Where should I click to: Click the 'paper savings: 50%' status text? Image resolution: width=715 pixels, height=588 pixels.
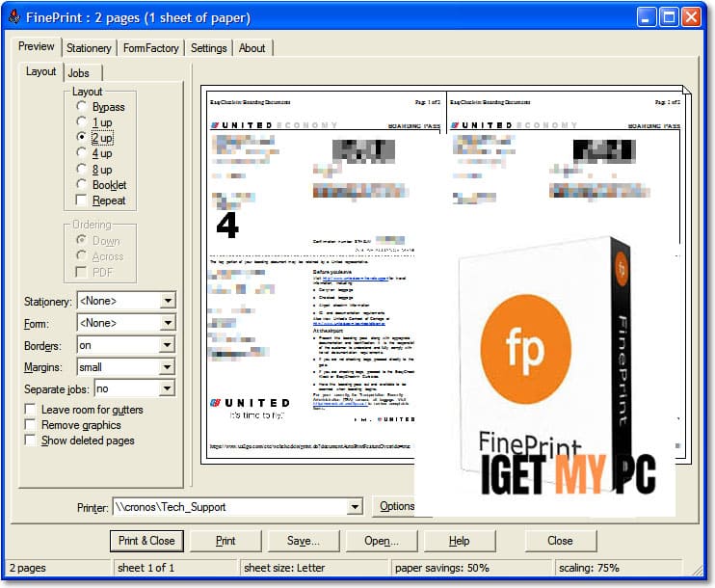442,568
